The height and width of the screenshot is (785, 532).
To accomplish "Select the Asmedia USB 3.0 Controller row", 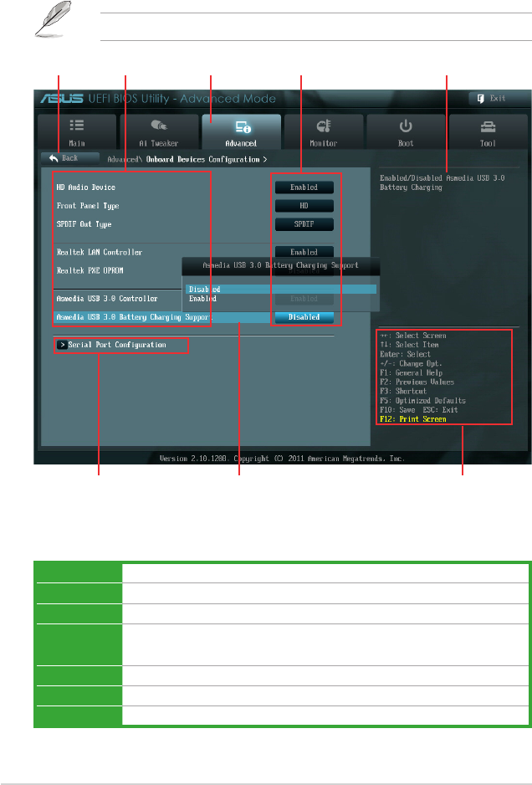I will 106,299.
